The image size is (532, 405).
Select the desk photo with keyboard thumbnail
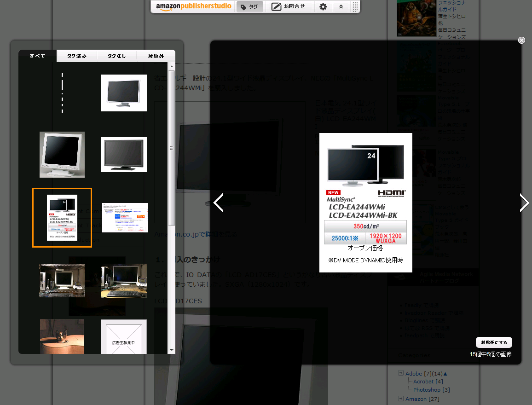124,281
